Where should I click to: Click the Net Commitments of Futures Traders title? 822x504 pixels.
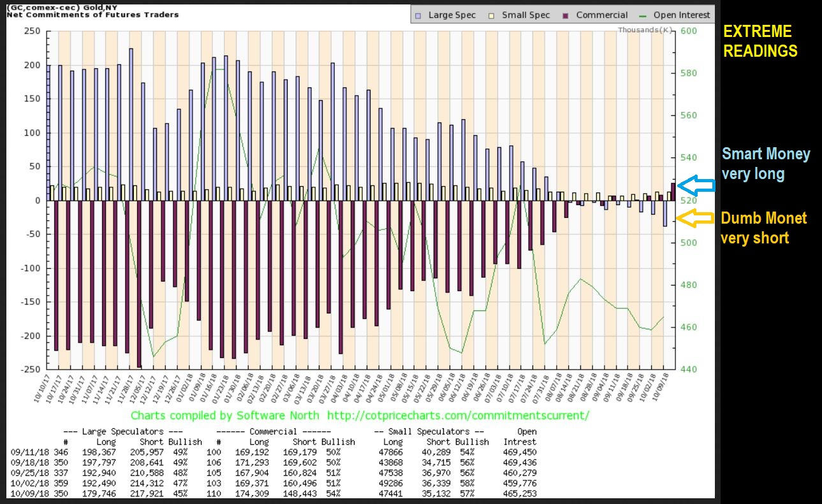coord(92,14)
